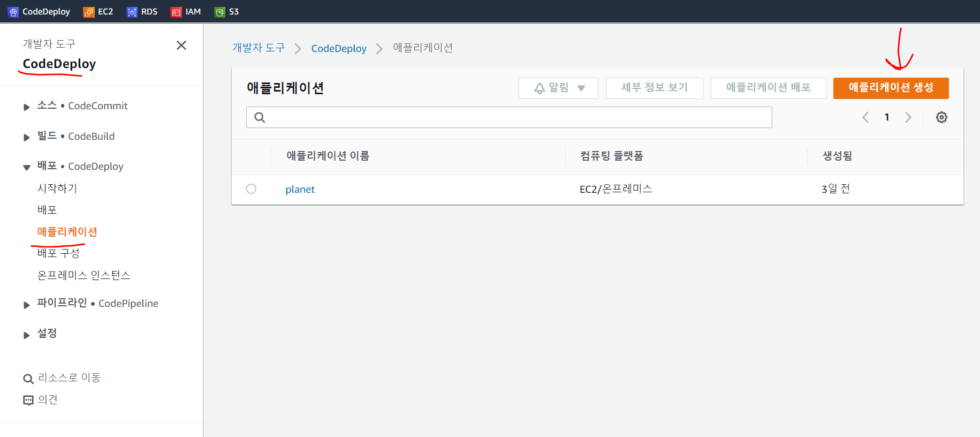Image resolution: width=980 pixels, height=437 pixels.
Task: Expand the 설정 section
Action: 26,335
